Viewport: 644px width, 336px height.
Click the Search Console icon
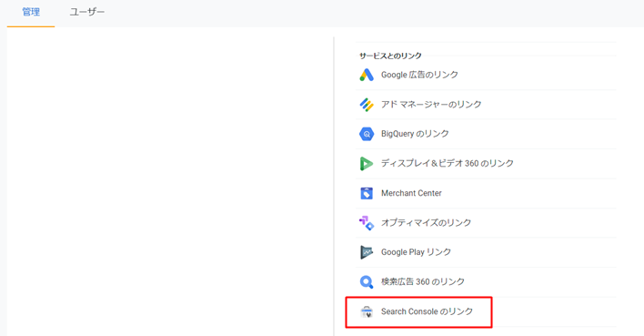tap(367, 311)
